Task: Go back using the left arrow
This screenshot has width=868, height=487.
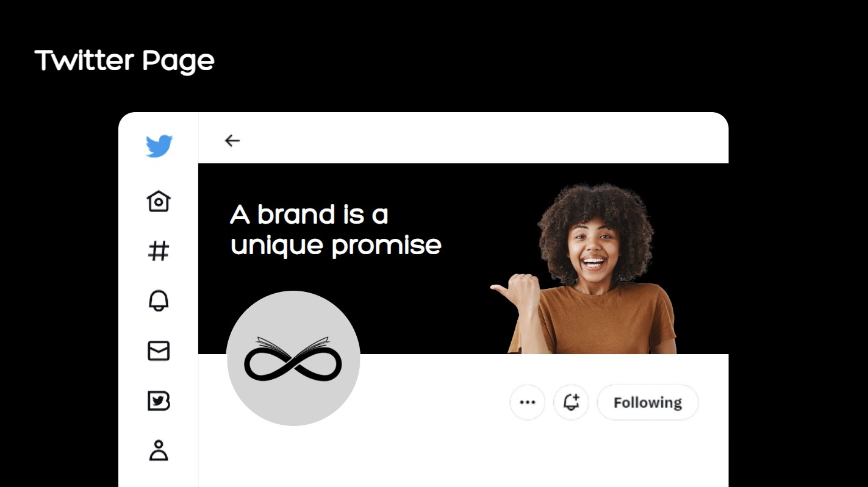Action: [x=232, y=141]
